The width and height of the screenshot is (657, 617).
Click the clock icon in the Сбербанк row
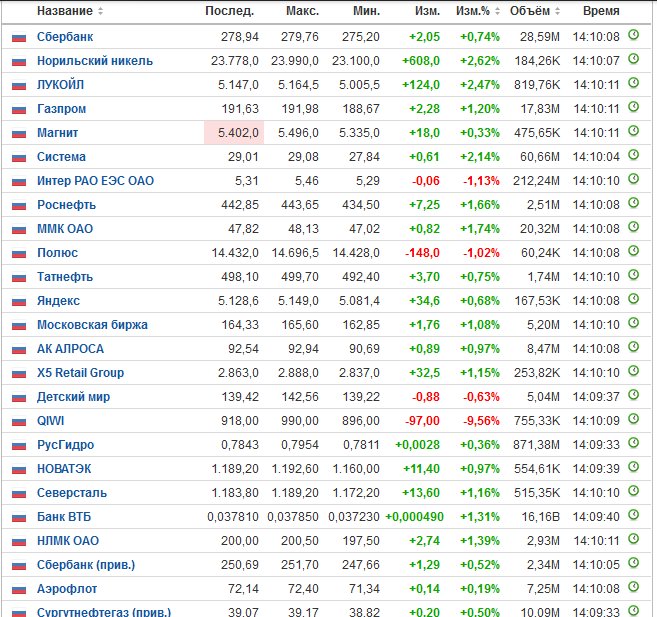coord(634,35)
